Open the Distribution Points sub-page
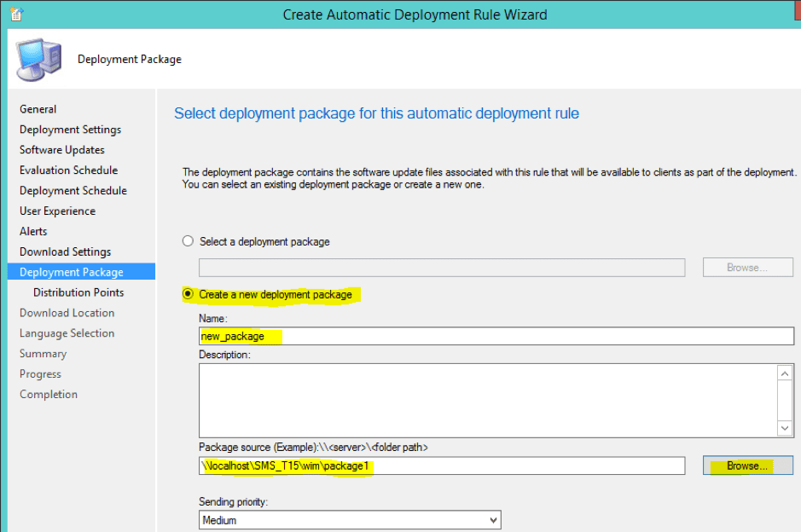 (x=78, y=292)
